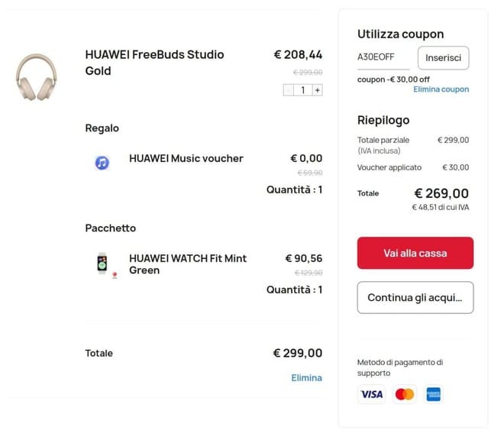
Task: Click Continua gli acquisti button
Action: (x=415, y=297)
